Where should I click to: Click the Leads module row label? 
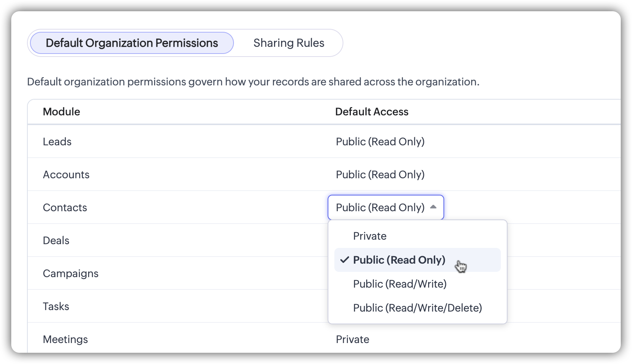57,142
